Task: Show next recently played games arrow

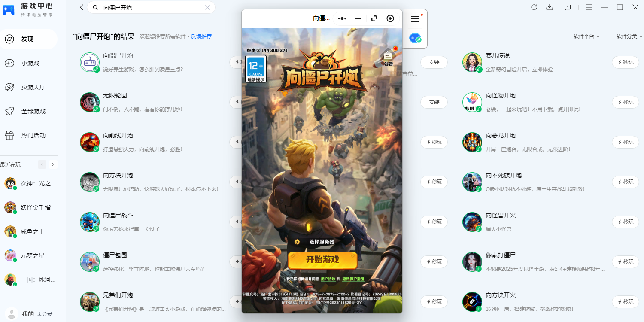Action: coord(53,164)
